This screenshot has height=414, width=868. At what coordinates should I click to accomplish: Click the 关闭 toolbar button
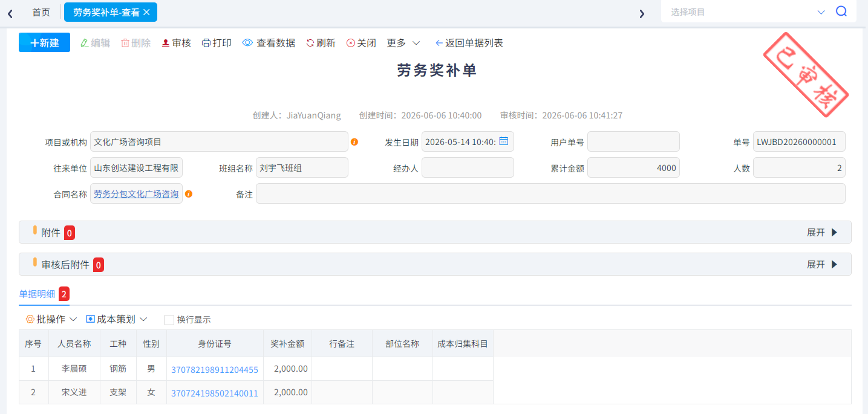pyautogui.click(x=361, y=43)
